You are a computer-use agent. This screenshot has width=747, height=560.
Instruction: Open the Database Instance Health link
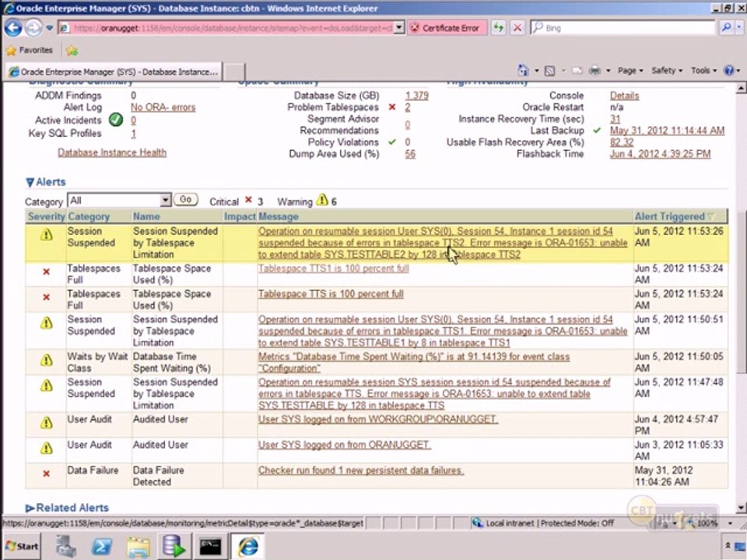pyautogui.click(x=112, y=152)
